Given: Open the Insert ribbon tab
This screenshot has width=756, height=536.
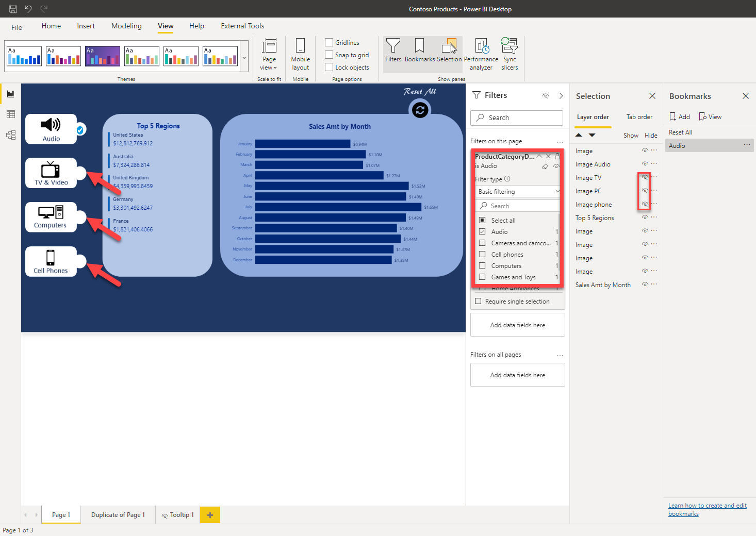Looking at the screenshot, I should [x=86, y=26].
